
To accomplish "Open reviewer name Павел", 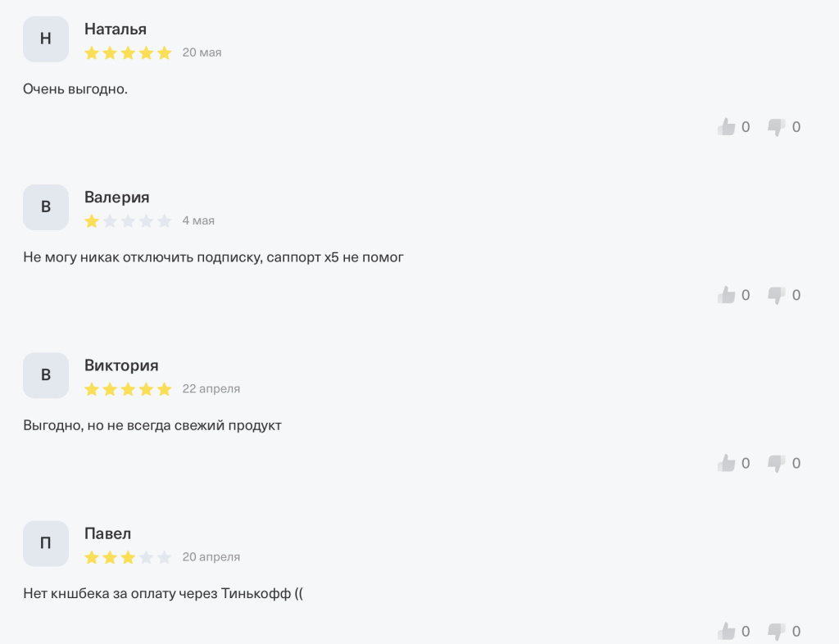I will click(x=107, y=533).
